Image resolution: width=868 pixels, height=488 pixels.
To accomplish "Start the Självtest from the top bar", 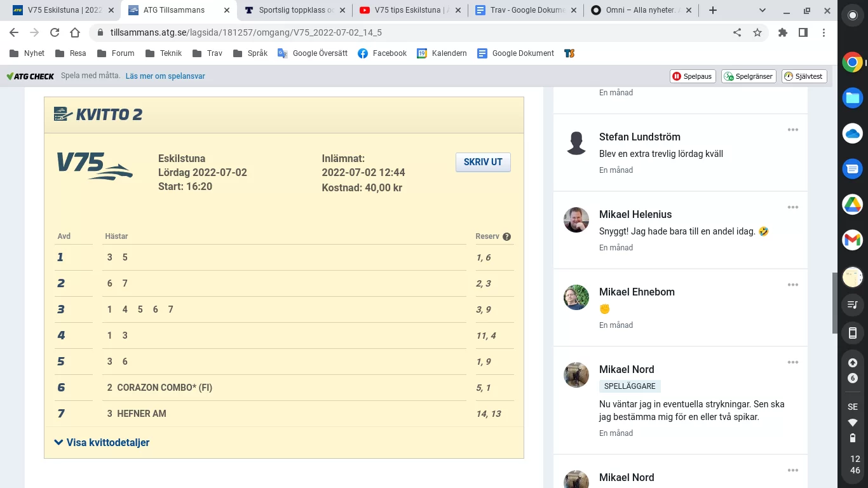I will pyautogui.click(x=804, y=76).
